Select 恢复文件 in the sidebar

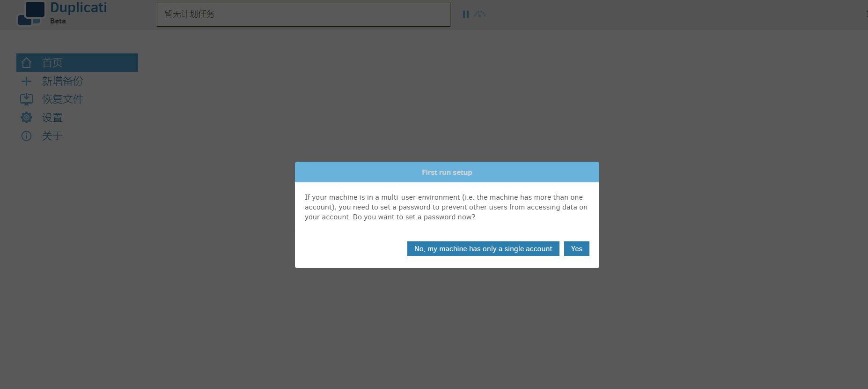(x=62, y=99)
